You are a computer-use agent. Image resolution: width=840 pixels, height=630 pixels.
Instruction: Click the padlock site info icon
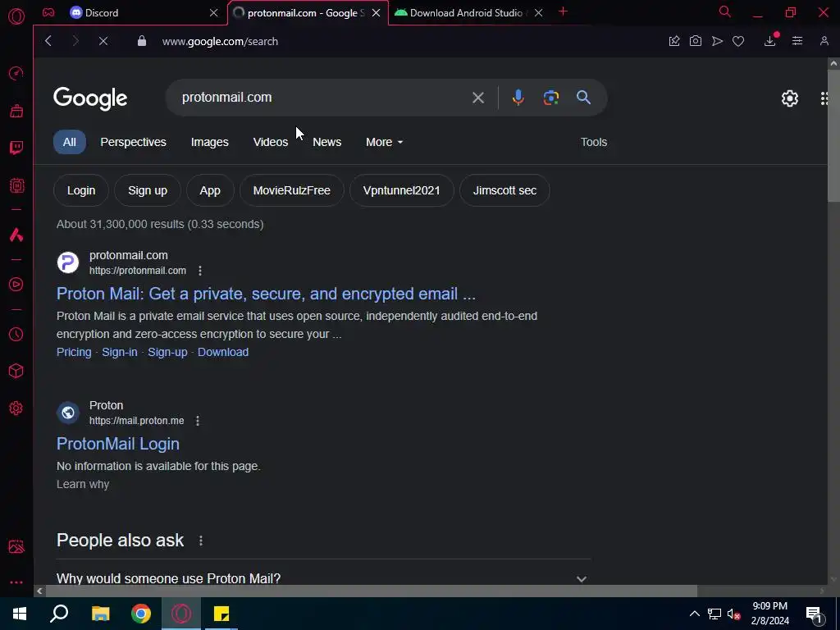tap(142, 41)
